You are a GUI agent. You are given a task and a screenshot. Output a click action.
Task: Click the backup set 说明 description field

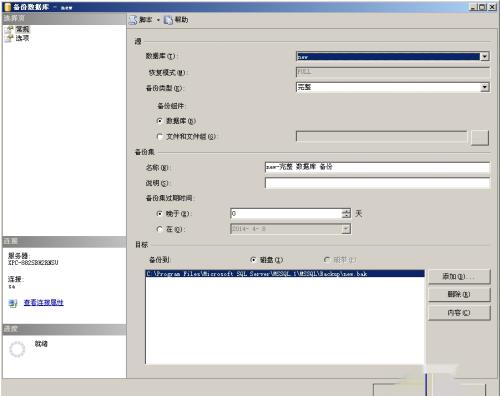[x=377, y=183]
